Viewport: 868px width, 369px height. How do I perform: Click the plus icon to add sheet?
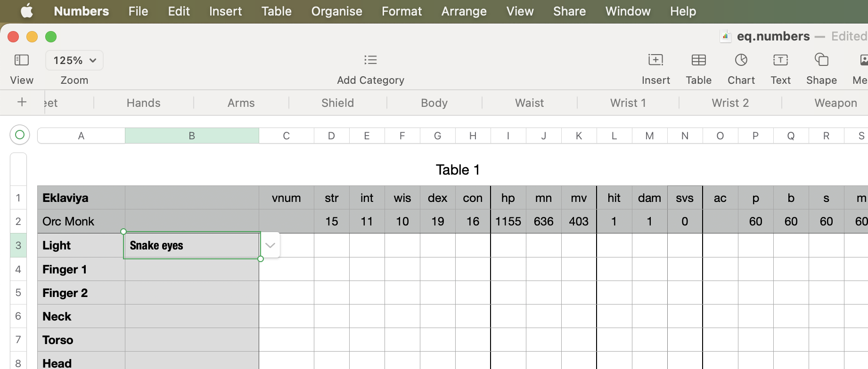(x=22, y=102)
